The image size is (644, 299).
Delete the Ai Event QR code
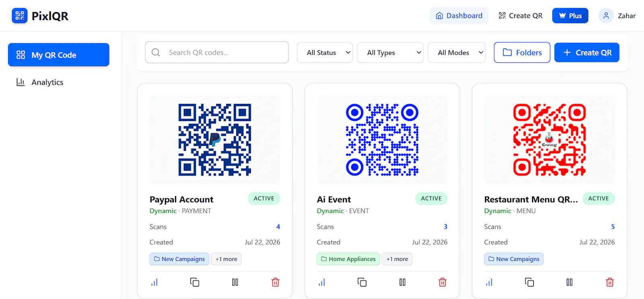[x=442, y=282]
